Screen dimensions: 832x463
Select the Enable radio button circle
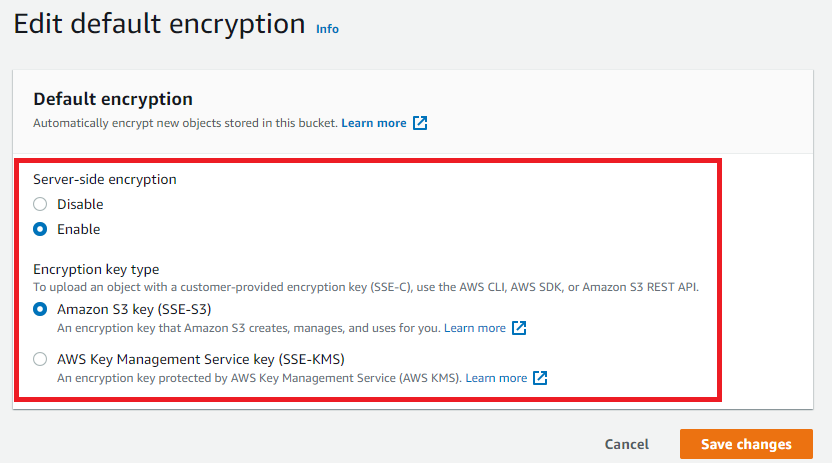[x=40, y=229]
